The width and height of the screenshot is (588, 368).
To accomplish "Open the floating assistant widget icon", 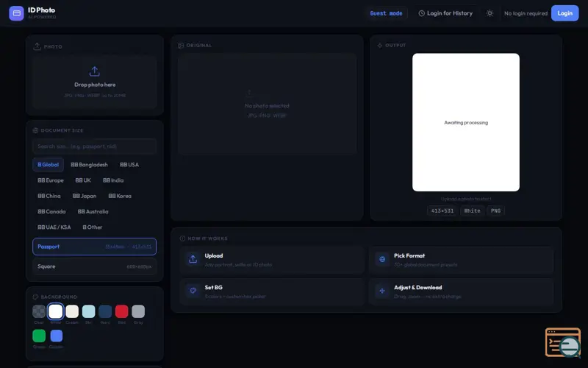I will pyautogui.click(x=563, y=342).
